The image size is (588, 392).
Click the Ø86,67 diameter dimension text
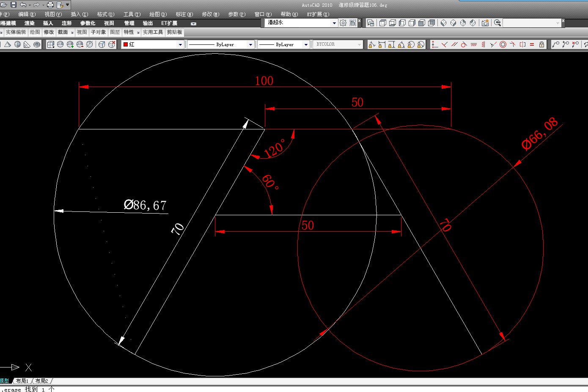click(145, 206)
